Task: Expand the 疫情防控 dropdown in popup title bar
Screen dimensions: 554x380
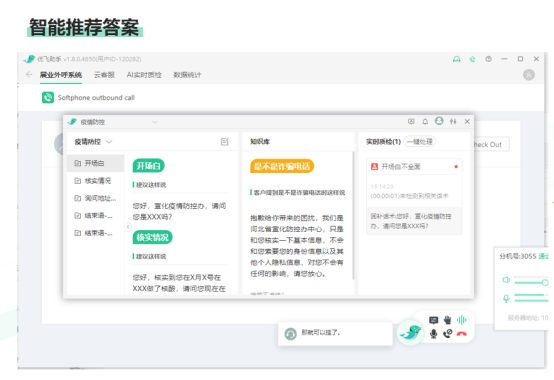Action: click(154, 122)
